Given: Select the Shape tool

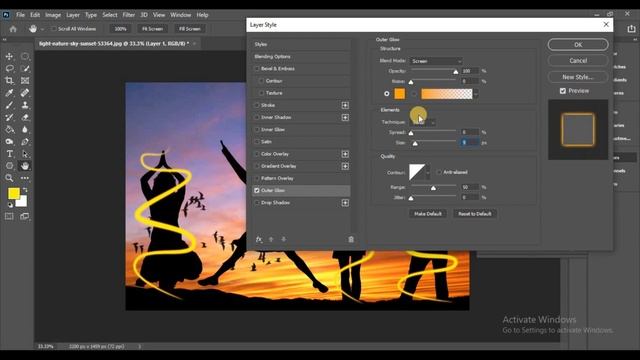Looking at the screenshot, I should point(9,166).
